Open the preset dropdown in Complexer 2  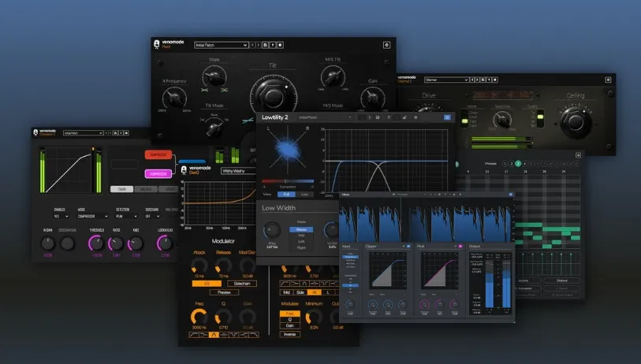click(83, 133)
